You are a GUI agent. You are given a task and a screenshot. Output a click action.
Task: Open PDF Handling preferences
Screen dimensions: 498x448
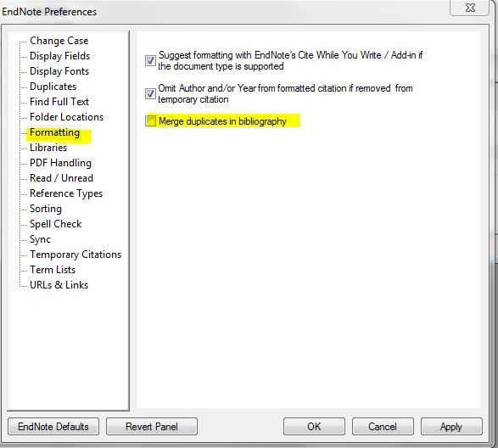coord(61,163)
